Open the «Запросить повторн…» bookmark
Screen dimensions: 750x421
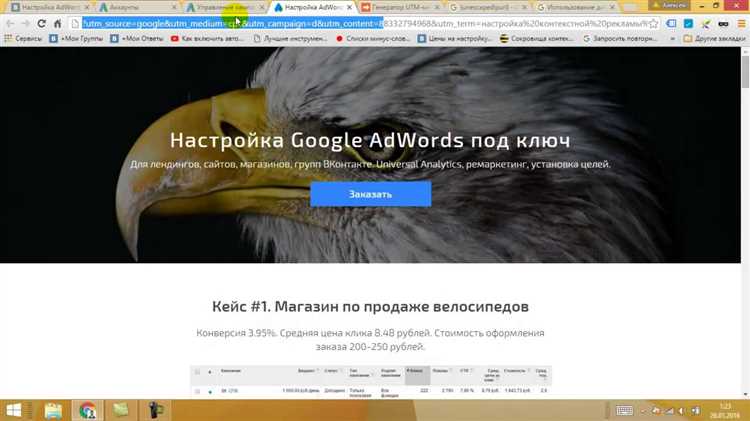click(619, 39)
